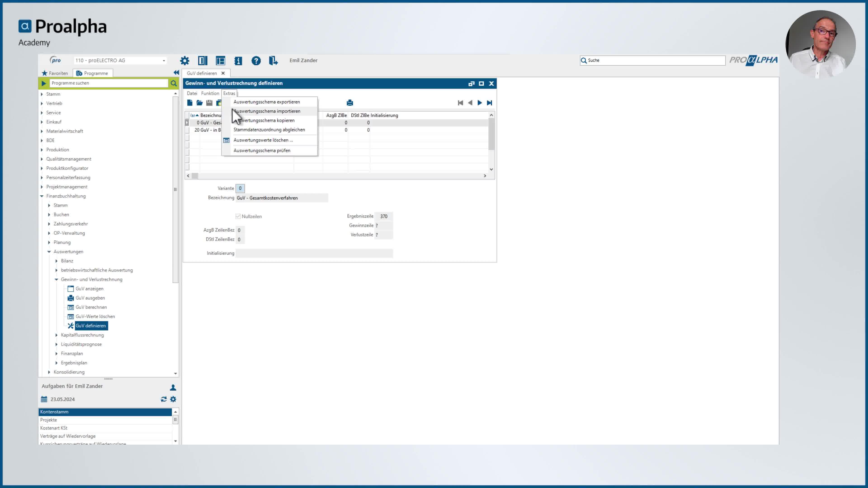
Task: Toggle the Nullzeilen checkbox
Action: pyautogui.click(x=238, y=216)
